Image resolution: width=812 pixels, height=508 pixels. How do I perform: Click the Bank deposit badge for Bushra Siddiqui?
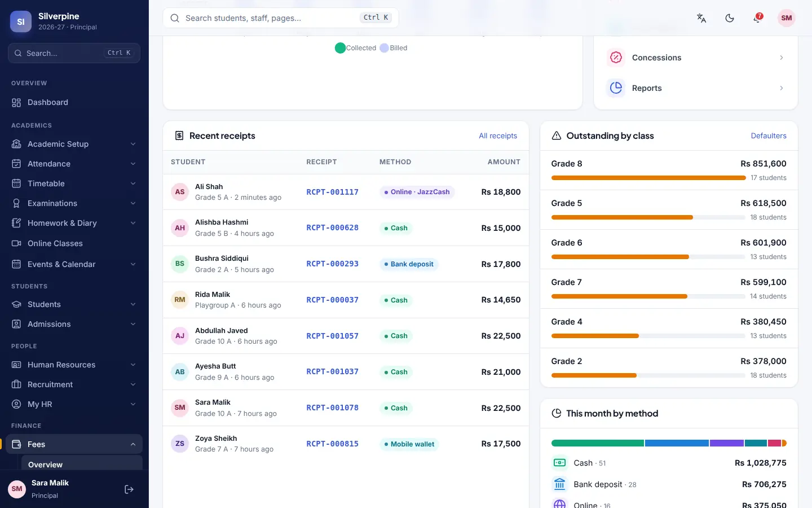[x=409, y=264]
